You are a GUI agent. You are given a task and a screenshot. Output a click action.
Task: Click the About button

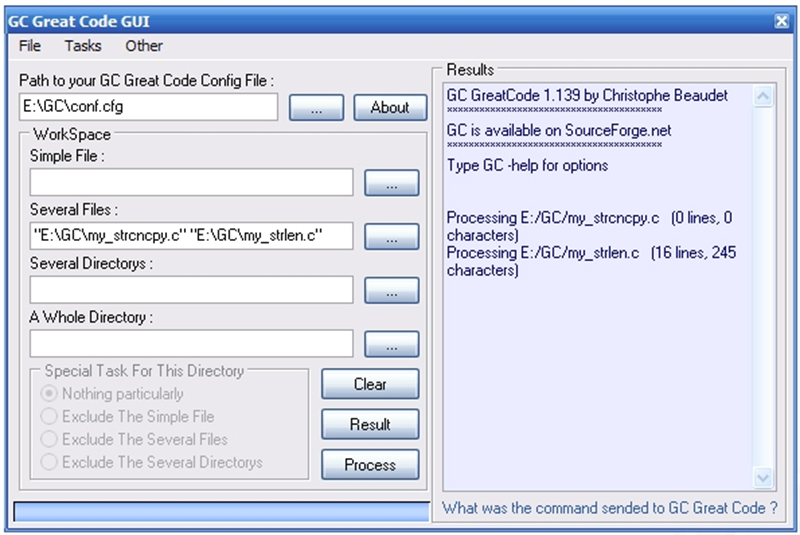pos(390,107)
